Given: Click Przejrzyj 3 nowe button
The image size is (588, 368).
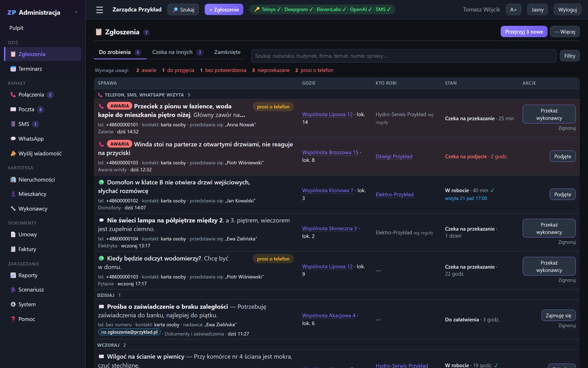Looking at the screenshot, I should pyautogui.click(x=524, y=32).
